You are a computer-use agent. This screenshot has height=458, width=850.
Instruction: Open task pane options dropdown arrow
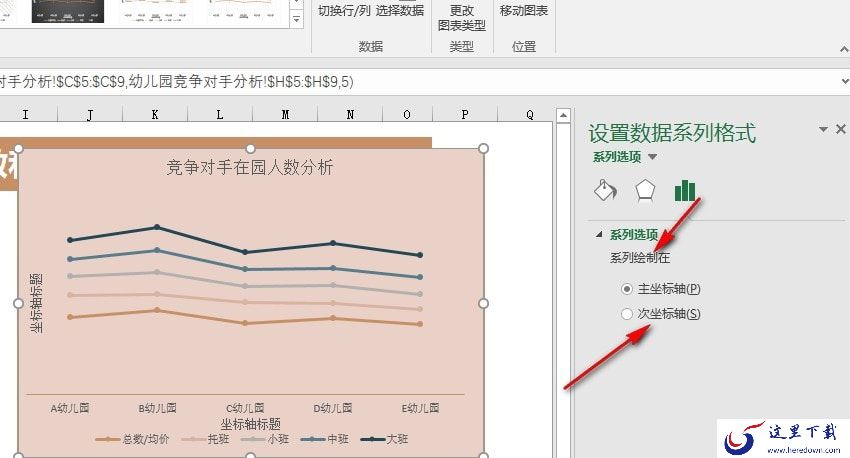823,129
